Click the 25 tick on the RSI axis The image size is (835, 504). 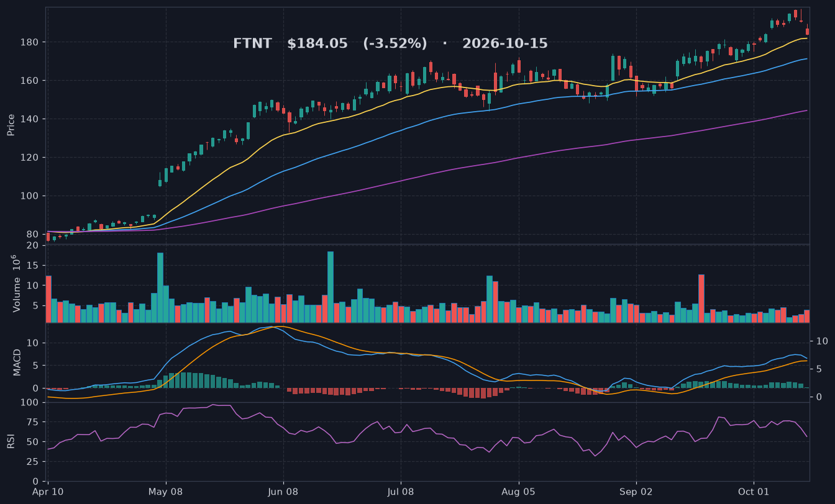click(34, 462)
